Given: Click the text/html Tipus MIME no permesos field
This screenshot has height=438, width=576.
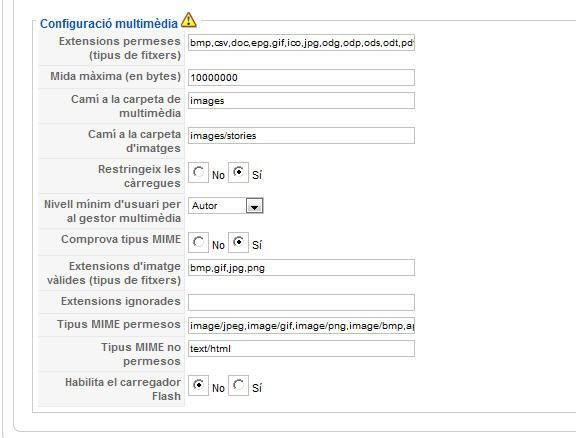Looking at the screenshot, I should [x=301, y=348].
